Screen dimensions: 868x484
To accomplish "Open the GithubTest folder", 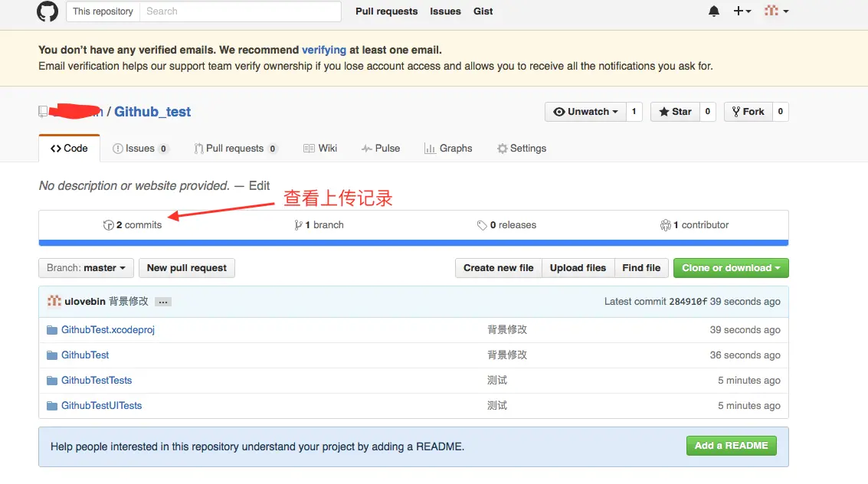I will coord(85,355).
